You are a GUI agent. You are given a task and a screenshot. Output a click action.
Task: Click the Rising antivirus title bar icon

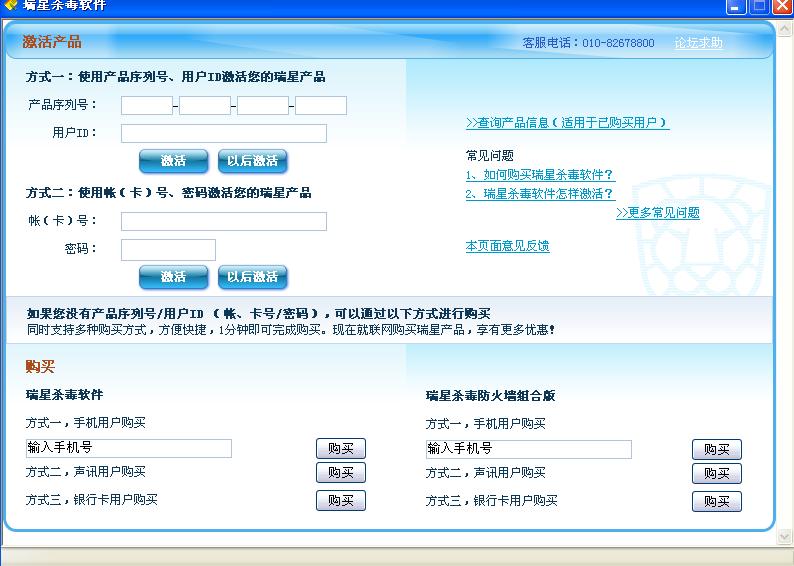(x=10, y=5)
